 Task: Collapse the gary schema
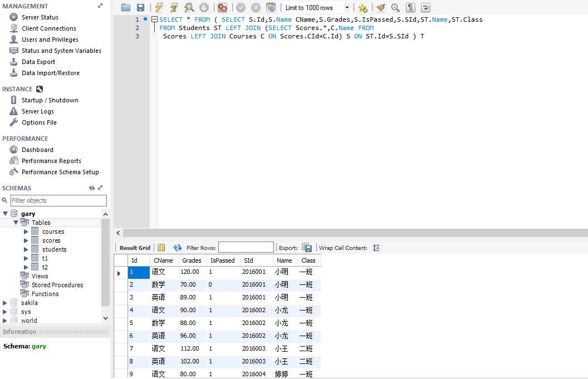[5, 214]
